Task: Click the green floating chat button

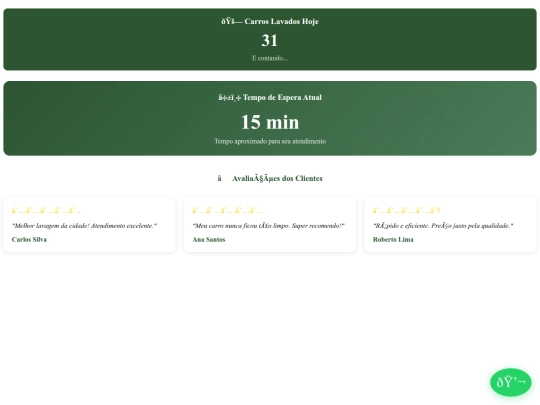Action: [x=510, y=382]
